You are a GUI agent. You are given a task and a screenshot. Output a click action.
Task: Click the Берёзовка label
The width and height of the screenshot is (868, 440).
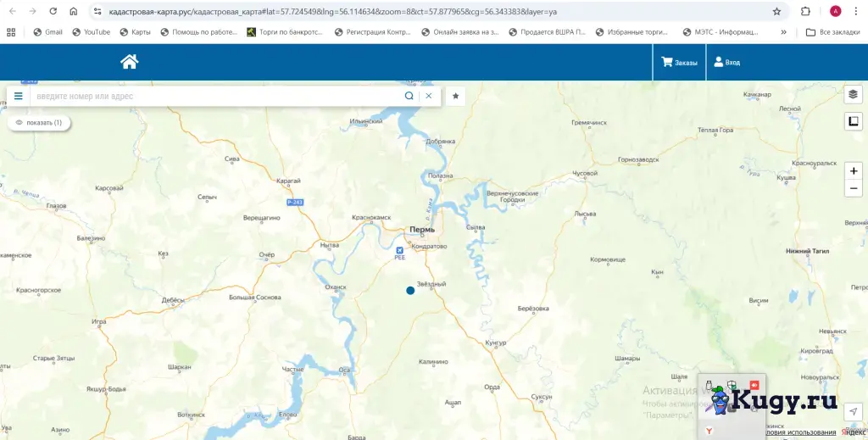pyautogui.click(x=533, y=309)
